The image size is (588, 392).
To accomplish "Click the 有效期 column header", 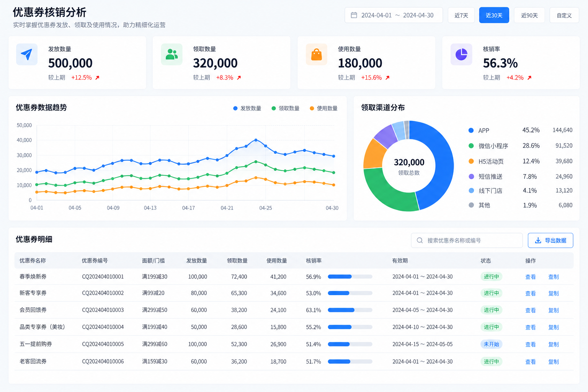I will [x=400, y=261].
